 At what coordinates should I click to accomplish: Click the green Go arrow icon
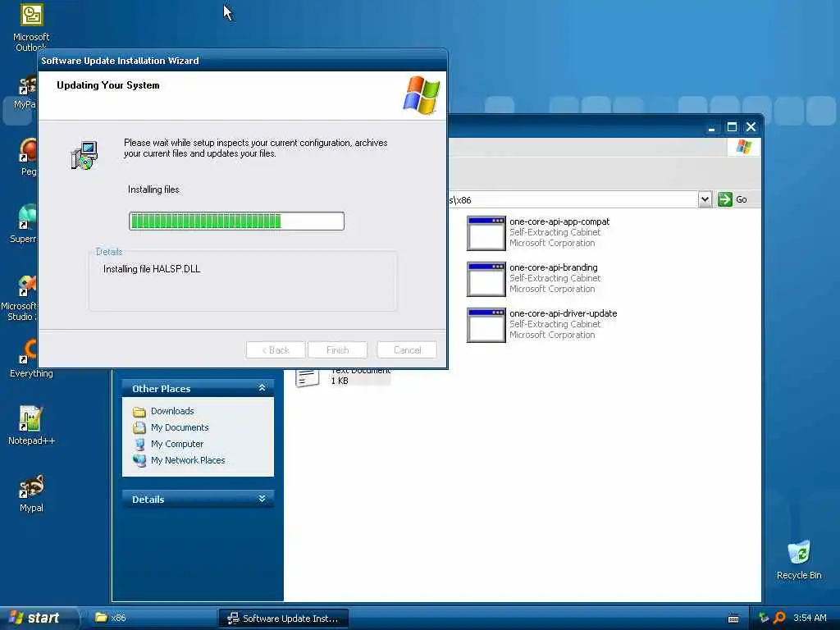725,199
